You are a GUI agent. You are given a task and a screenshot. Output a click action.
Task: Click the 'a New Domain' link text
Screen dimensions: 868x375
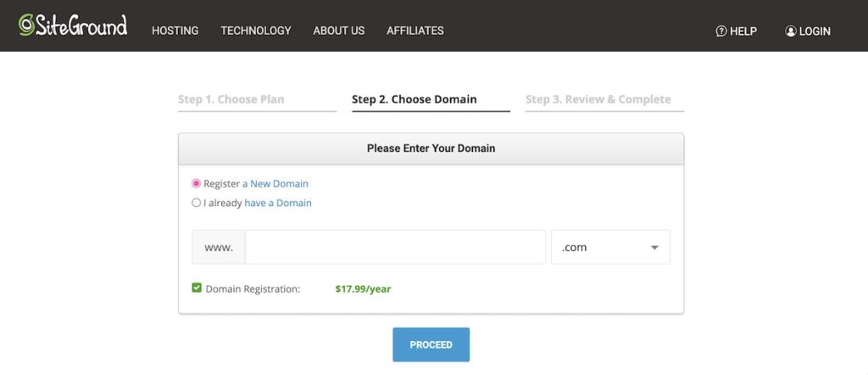[275, 183]
